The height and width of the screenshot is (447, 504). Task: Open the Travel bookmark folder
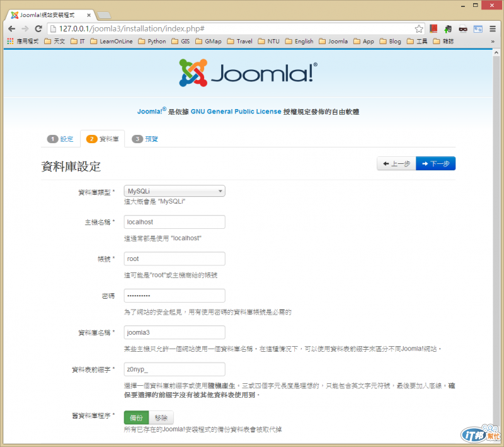240,41
